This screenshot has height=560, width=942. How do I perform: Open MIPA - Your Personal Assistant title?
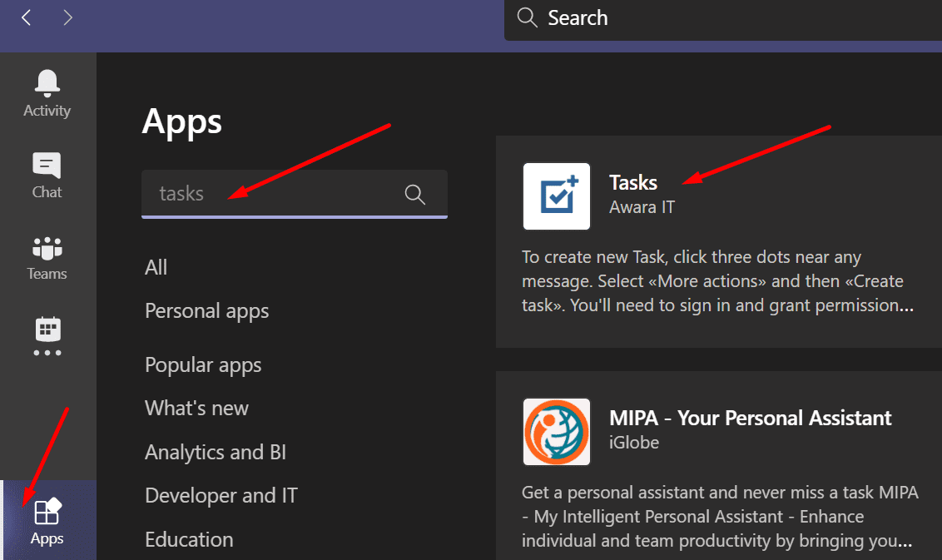[x=751, y=418]
